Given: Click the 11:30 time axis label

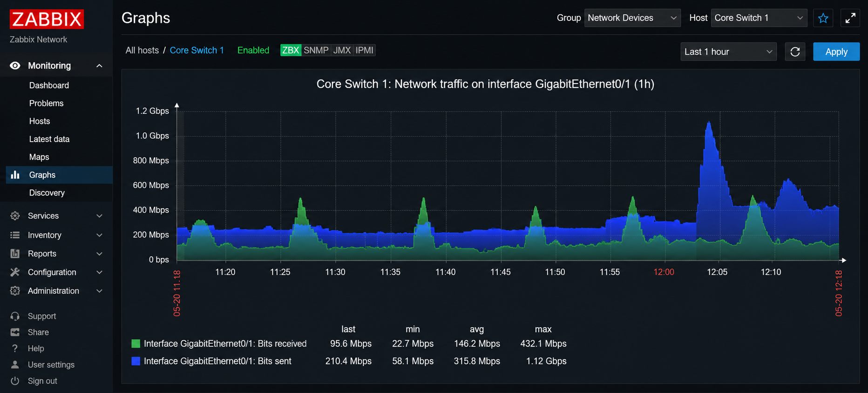Looking at the screenshot, I should [x=335, y=272].
